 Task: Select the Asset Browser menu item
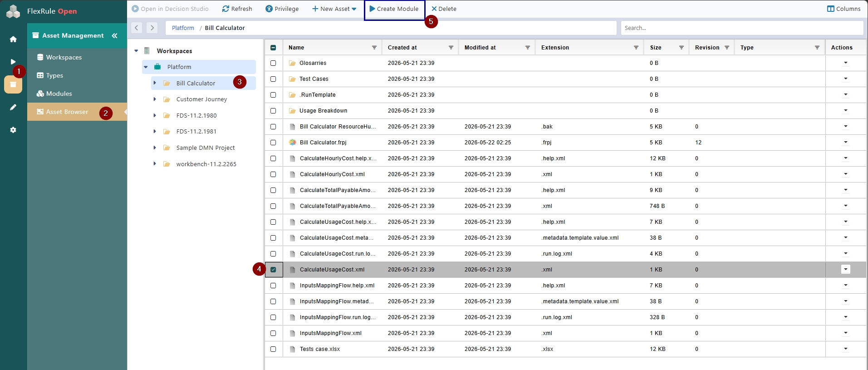pos(77,112)
